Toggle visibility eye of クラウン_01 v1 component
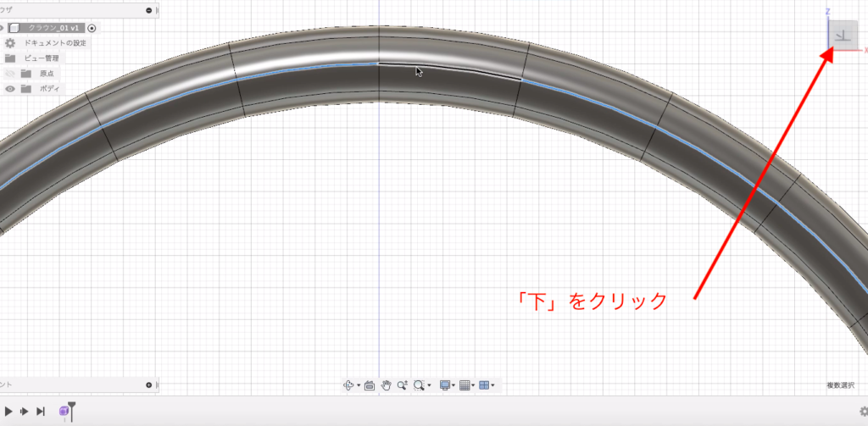The image size is (868, 426). (2, 28)
